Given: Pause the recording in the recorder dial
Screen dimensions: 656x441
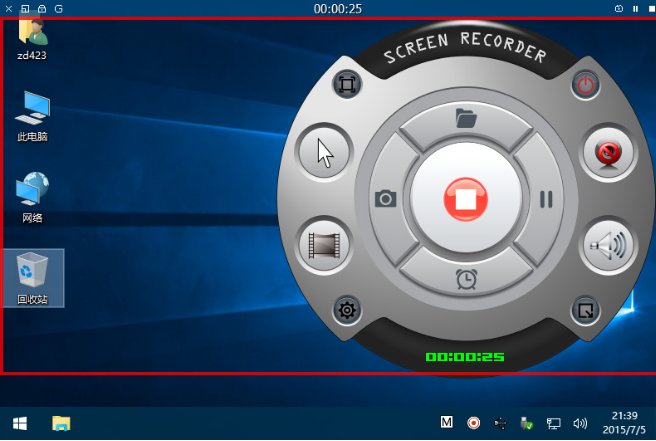Looking at the screenshot, I should point(546,200).
